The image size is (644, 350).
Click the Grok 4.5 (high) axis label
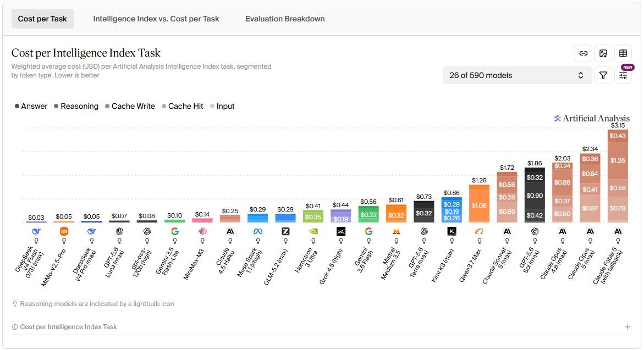click(x=331, y=266)
